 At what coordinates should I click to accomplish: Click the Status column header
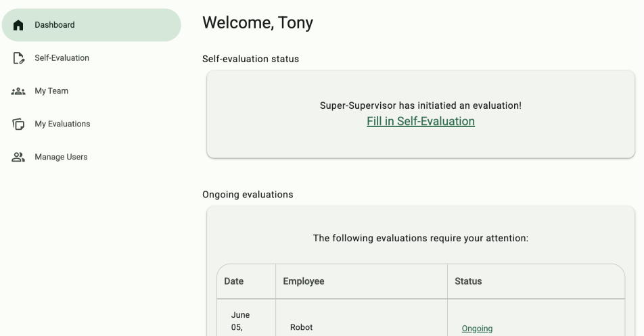[468, 281]
